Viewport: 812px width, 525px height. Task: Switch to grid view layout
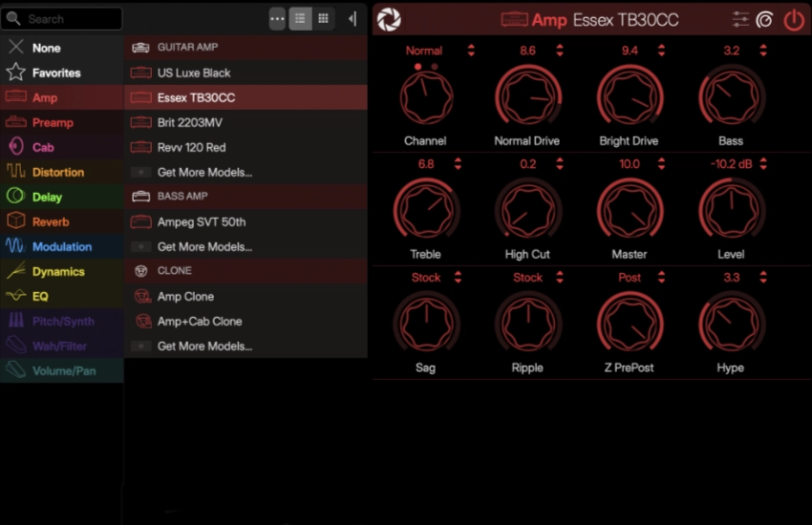[323, 19]
